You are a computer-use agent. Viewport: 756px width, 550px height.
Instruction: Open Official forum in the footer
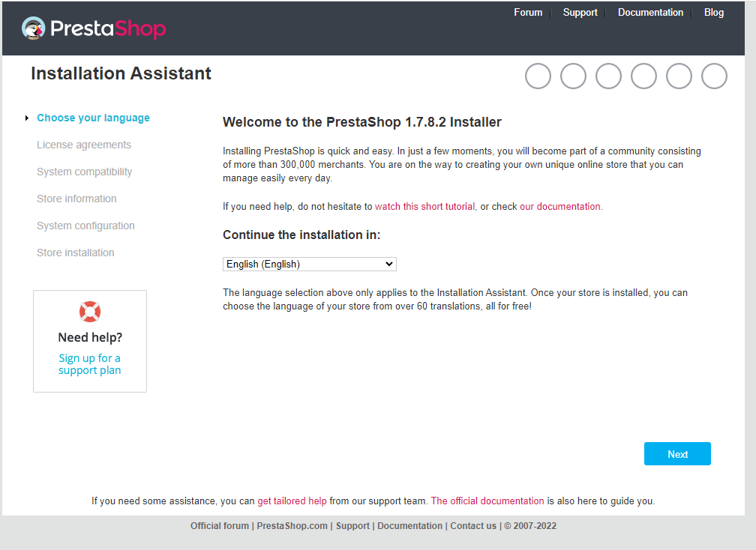(x=219, y=526)
